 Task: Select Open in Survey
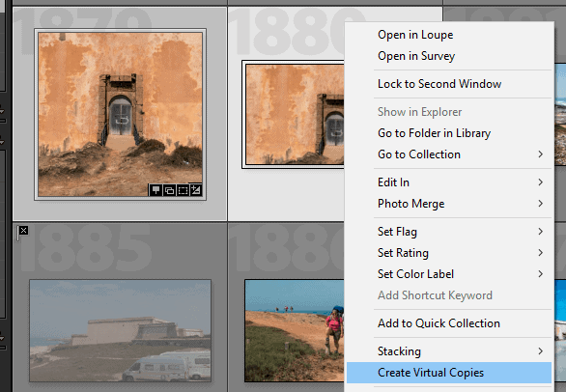click(449, 56)
